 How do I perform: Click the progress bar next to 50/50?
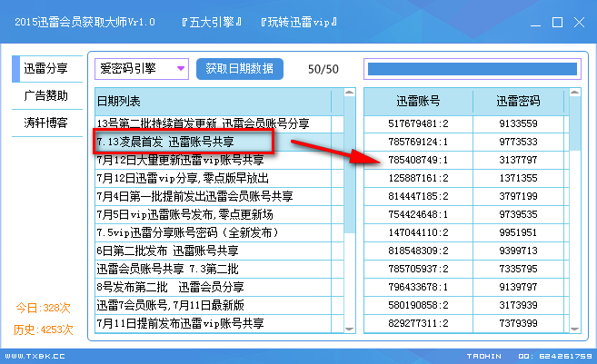tap(473, 69)
